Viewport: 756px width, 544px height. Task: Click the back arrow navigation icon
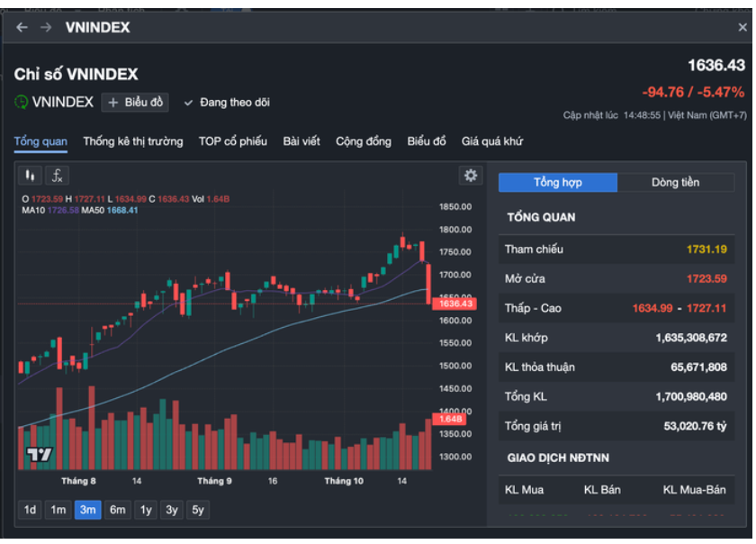pos(22,28)
